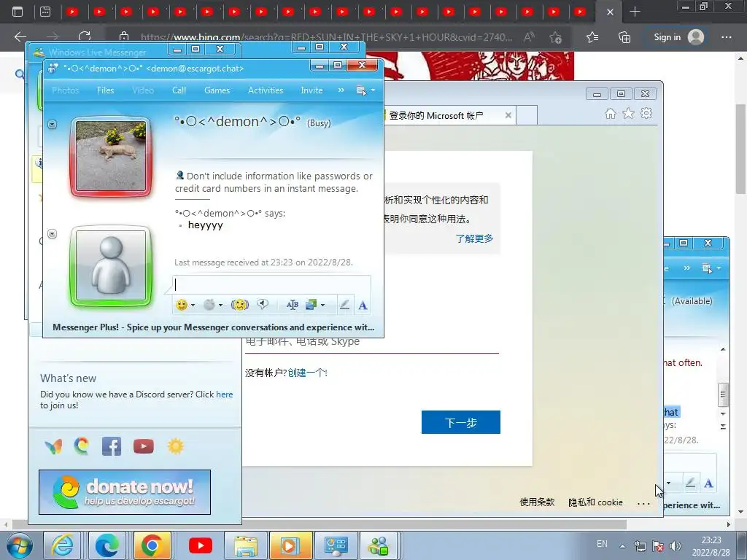This screenshot has width=747, height=560.
Task: Launch Internet Explorer from taskbar
Action: (63, 545)
